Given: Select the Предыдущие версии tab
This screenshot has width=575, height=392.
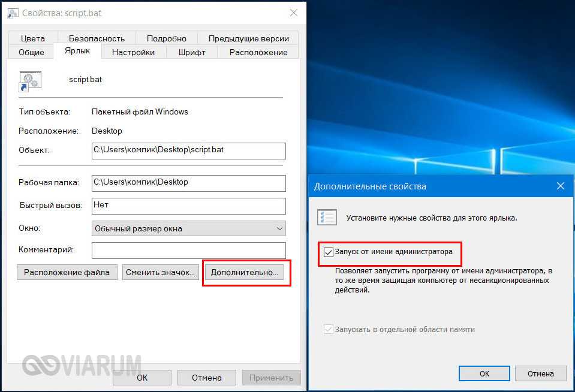Looking at the screenshot, I should 249,38.
